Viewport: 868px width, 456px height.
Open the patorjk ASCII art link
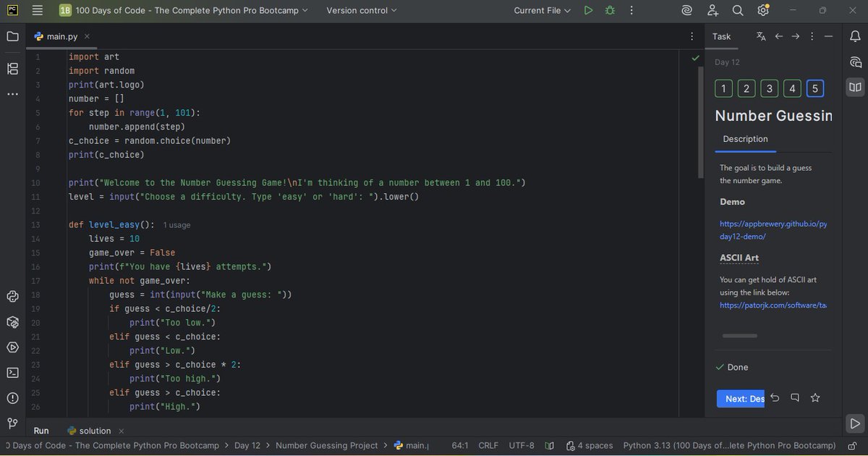click(773, 305)
